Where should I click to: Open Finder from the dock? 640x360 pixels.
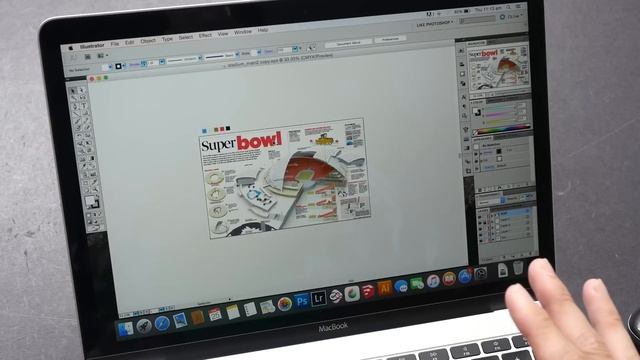tap(125, 328)
